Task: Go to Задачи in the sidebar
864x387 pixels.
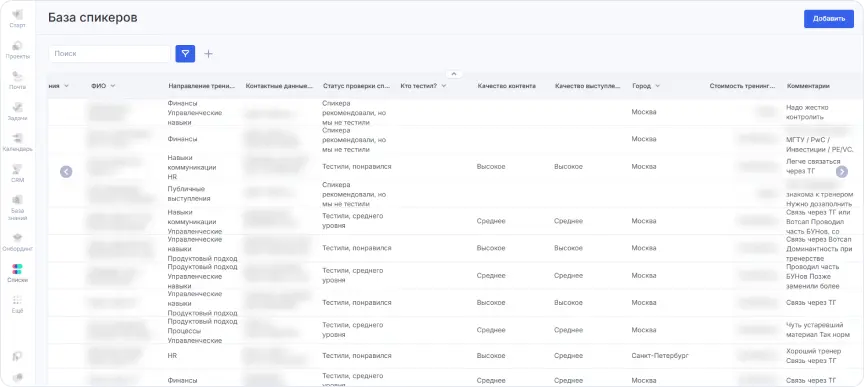Action: tap(17, 111)
